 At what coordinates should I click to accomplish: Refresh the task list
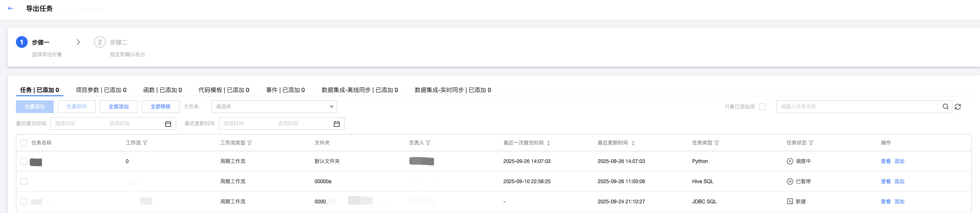958,107
